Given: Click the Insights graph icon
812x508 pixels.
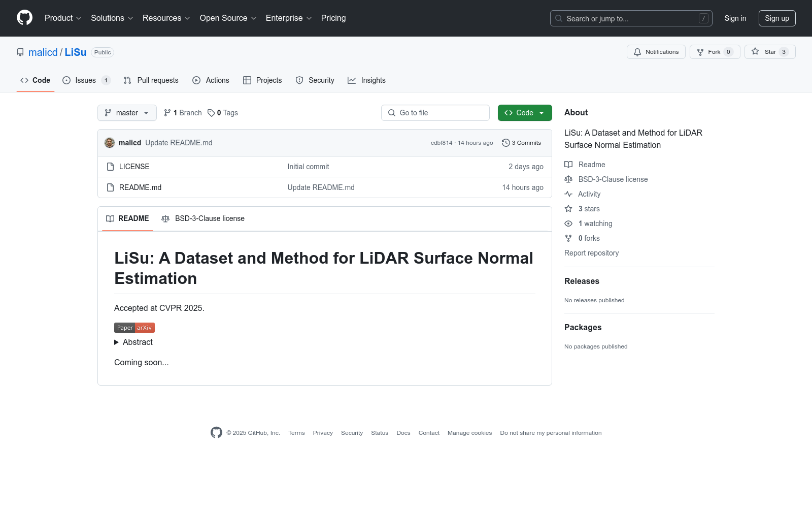Looking at the screenshot, I should [x=352, y=80].
